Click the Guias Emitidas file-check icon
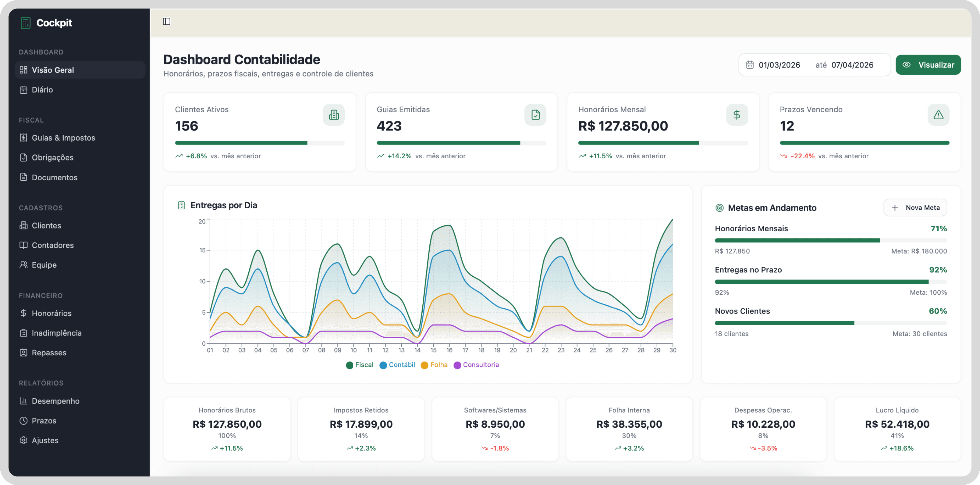 pos(535,115)
